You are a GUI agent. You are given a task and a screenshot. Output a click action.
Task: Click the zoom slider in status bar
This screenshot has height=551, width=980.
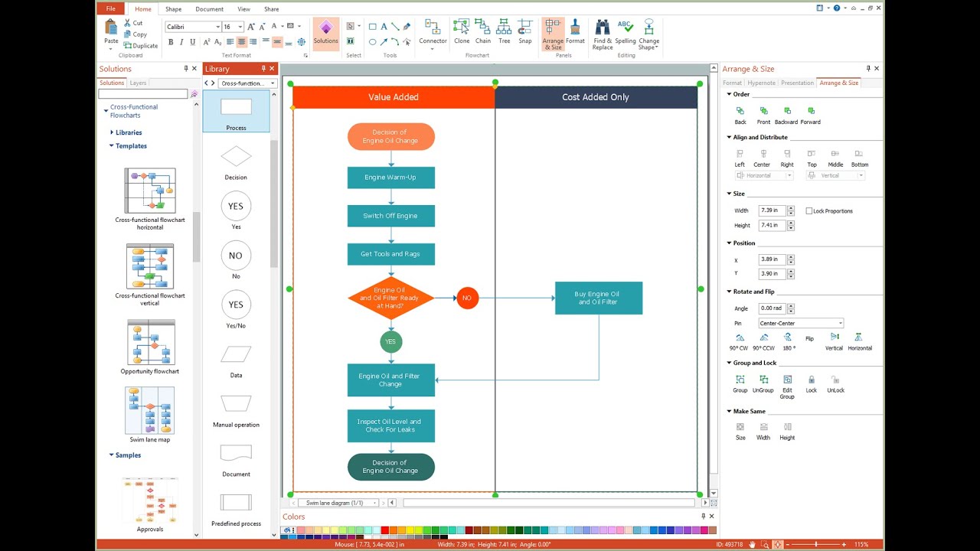816,544
